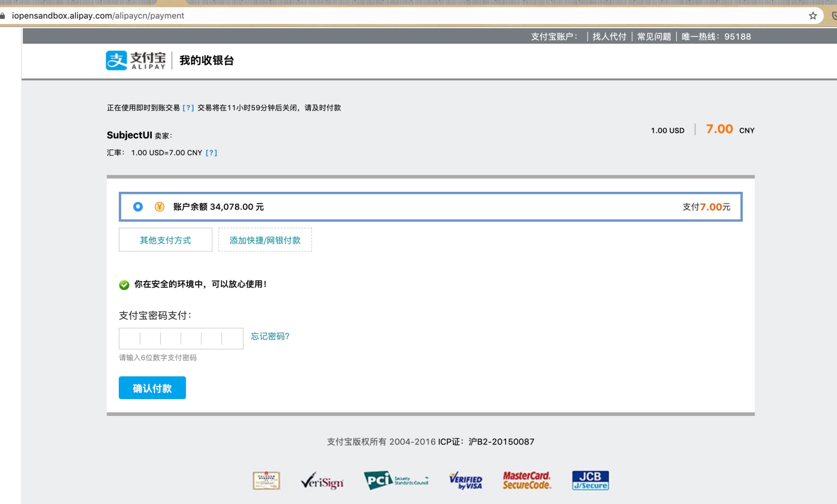The width and height of the screenshot is (837, 504).
Task: Click the orange yuan balance icon
Action: click(160, 207)
